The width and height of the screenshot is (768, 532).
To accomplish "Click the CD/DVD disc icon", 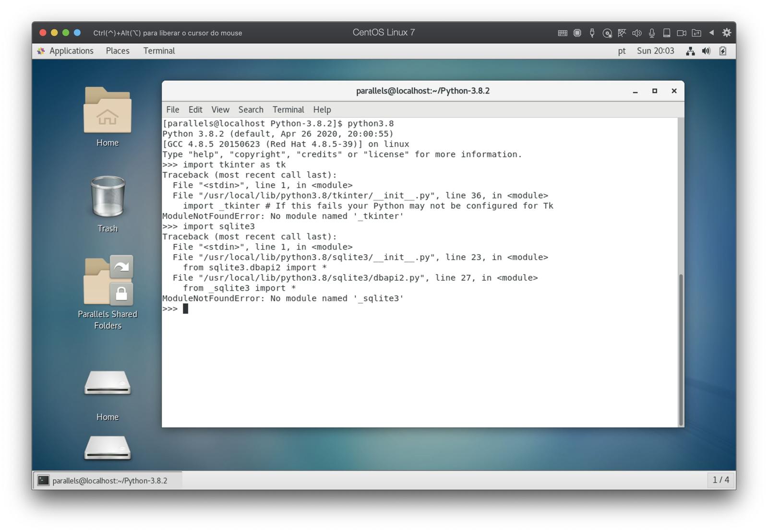I will click(607, 33).
